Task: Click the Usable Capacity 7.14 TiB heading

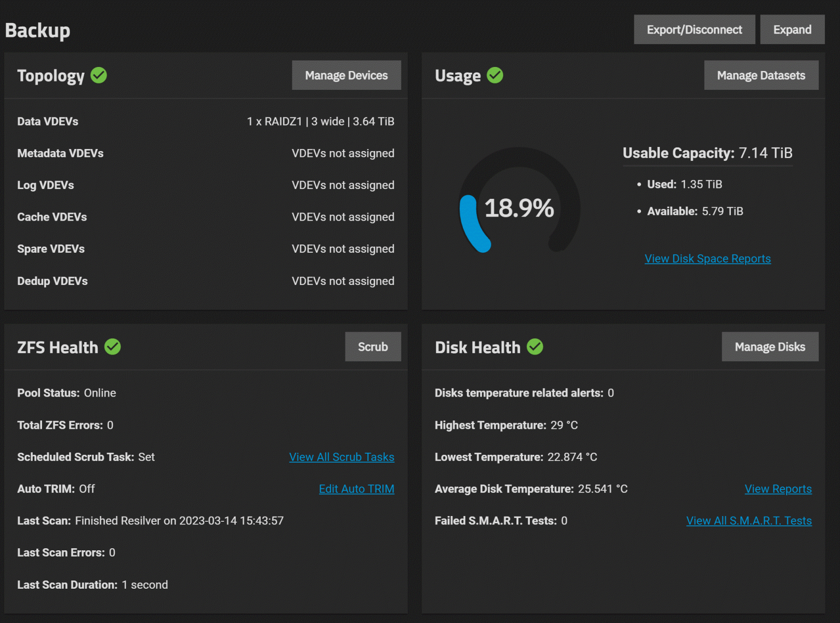Action: (707, 153)
